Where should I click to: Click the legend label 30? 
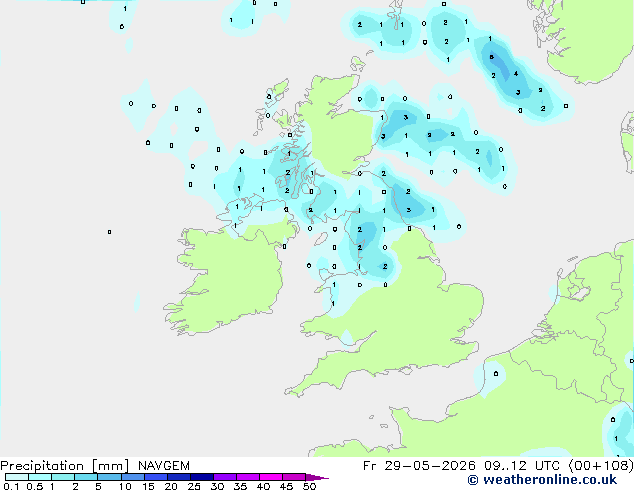click(x=217, y=486)
